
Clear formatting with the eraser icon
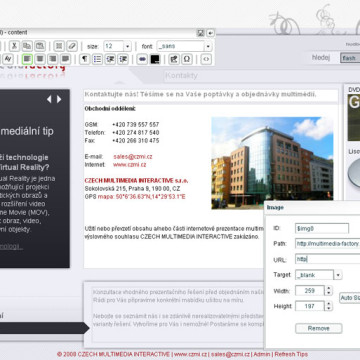click(x=72, y=46)
